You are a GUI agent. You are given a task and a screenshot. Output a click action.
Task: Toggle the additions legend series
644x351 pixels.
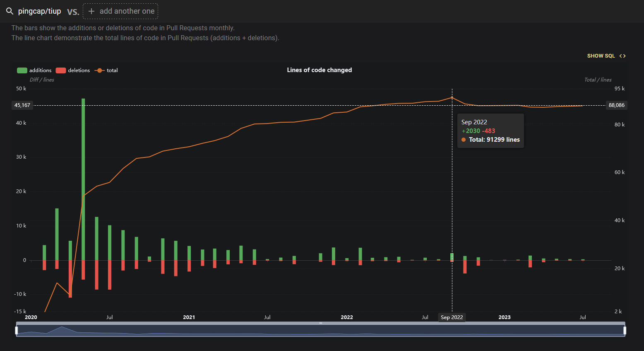[x=34, y=70]
